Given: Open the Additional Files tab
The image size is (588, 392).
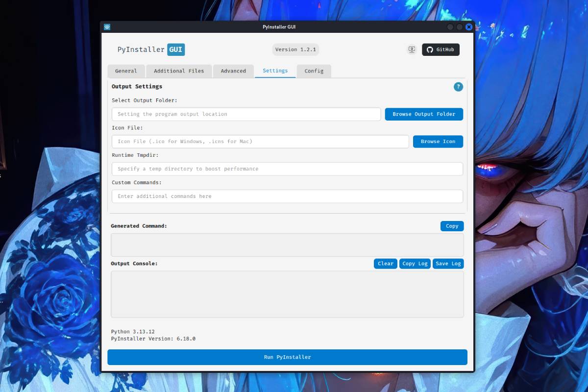Looking at the screenshot, I should click(x=179, y=71).
